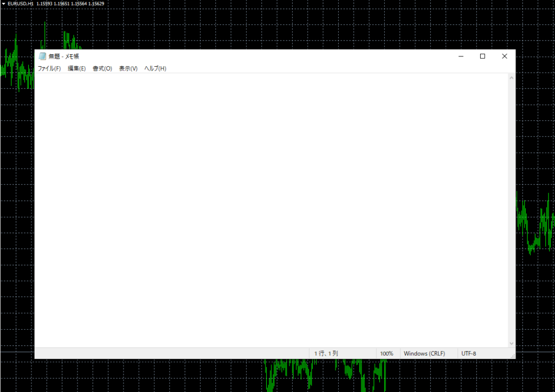Open the 書式(O) menu
This screenshot has width=555, height=392.
(x=102, y=69)
